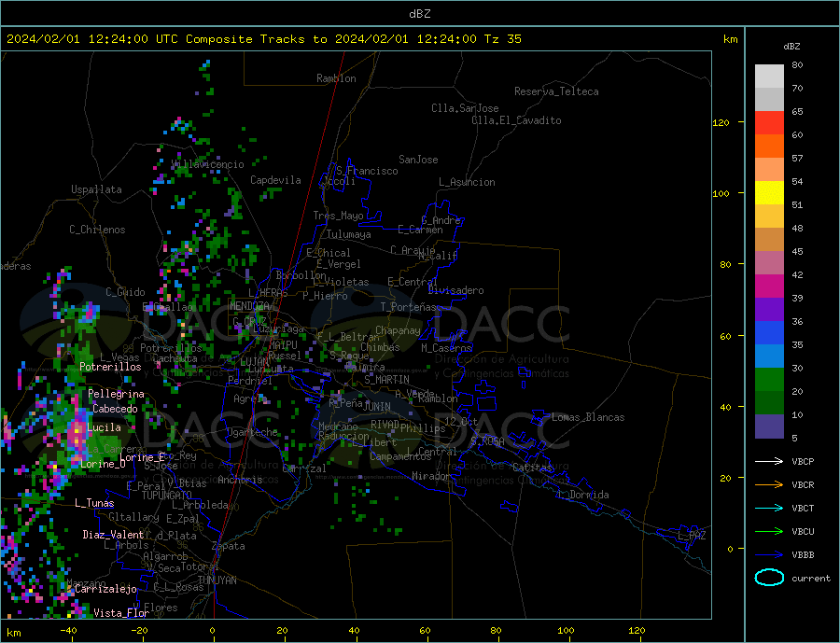840x643 pixels.
Task: Click the Lucila label
Action: 104,427
